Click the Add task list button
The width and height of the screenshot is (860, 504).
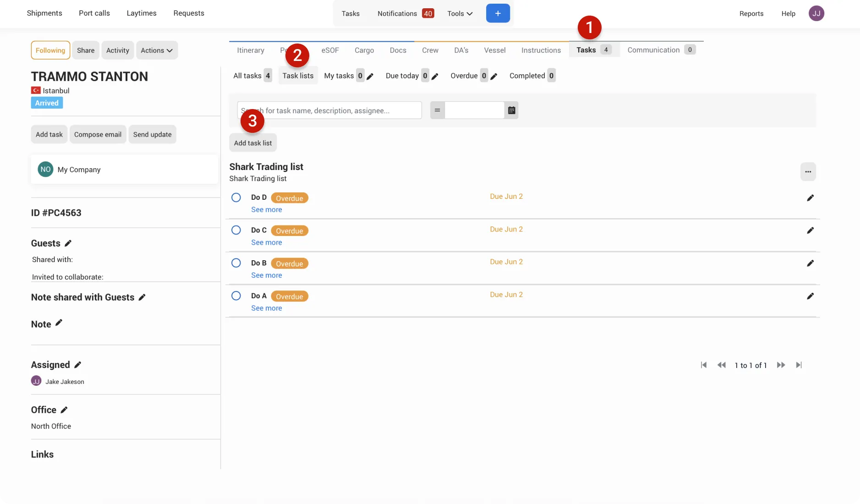(253, 143)
